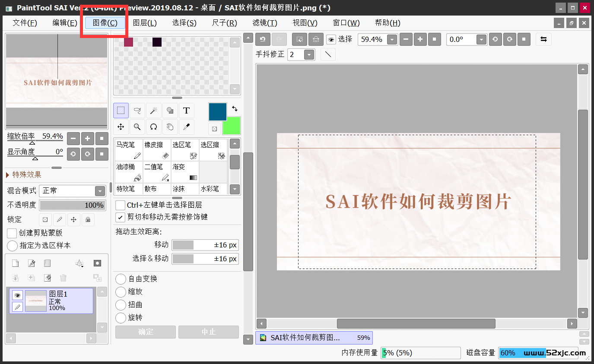The height and width of the screenshot is (364, 594).
Task: Enable Ctrl+左键单击选择图层 checkbox
Action: [x=121, y=205]
